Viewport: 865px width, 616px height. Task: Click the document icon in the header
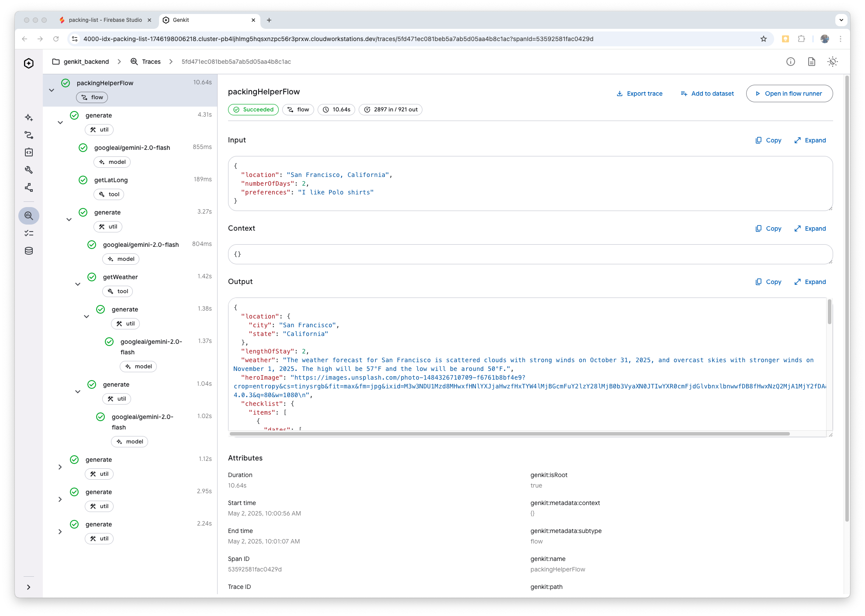[x=812, y=62]
